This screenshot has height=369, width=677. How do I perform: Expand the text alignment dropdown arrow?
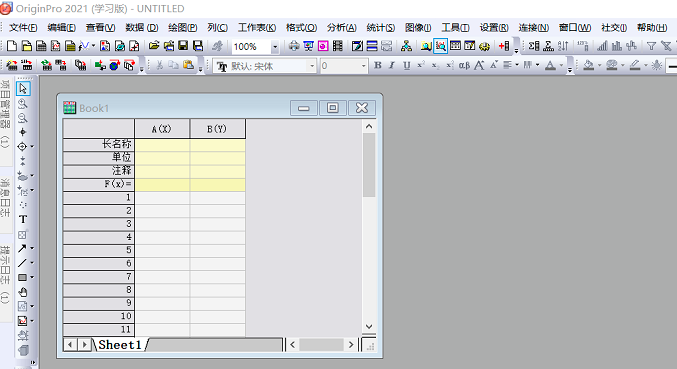click(517, 65)
